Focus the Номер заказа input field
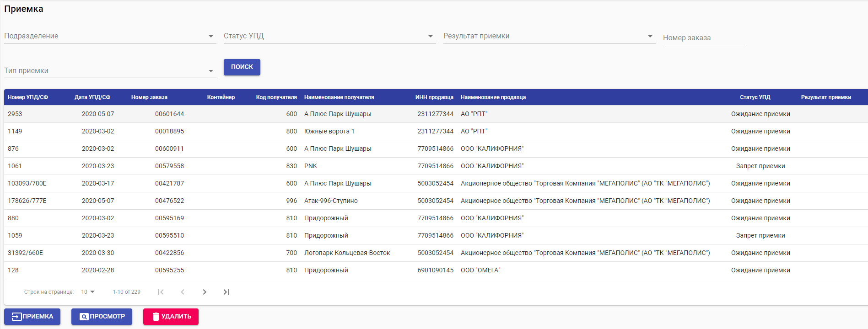The image size is (868, 329). (704, 38)
